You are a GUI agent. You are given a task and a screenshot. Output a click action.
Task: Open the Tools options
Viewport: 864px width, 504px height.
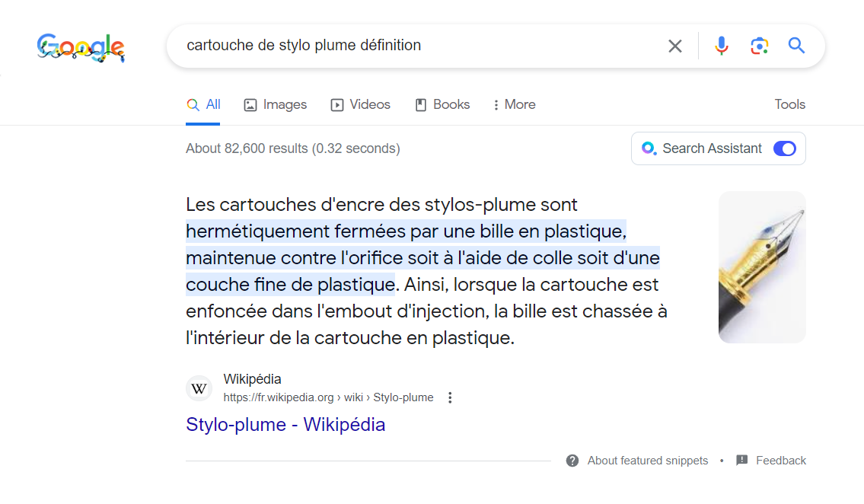[x=789, y=105]
